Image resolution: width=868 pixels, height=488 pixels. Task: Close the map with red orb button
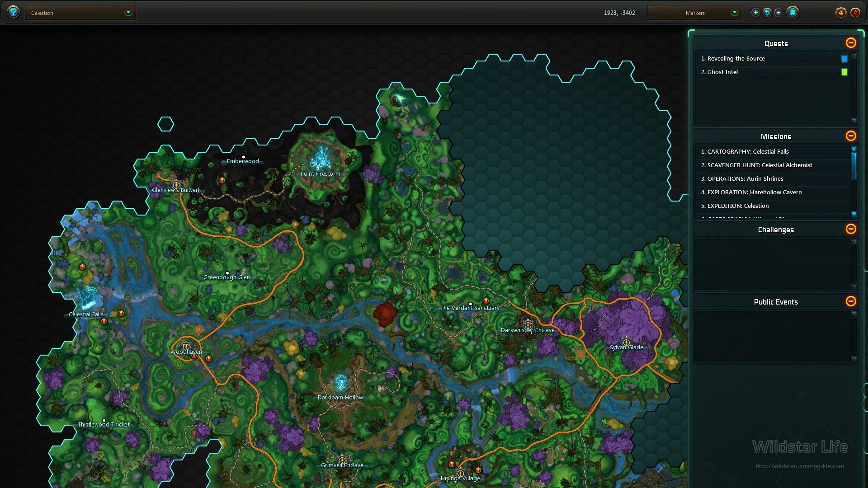coord(855,13)
